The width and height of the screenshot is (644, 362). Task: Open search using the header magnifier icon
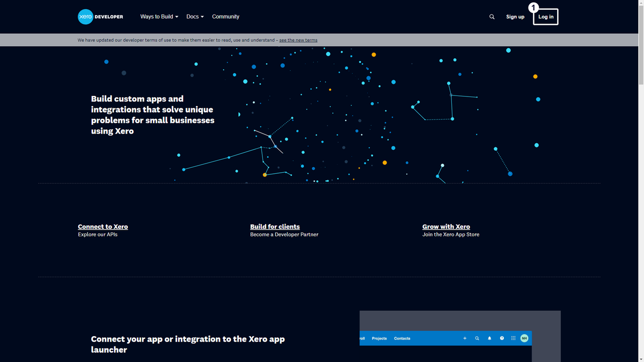click(x=492, y=17)
